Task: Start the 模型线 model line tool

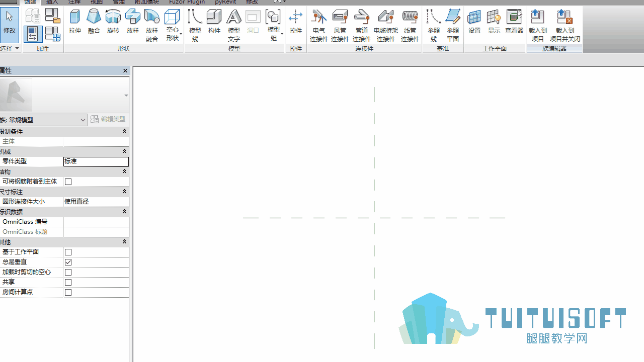Action: click(195, 25)
